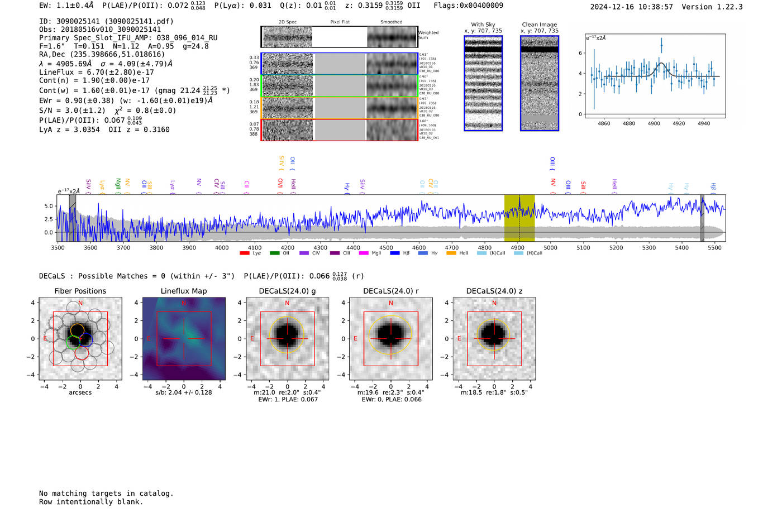Click the LyA z = 3.0354 text

[x=70, y=130]
